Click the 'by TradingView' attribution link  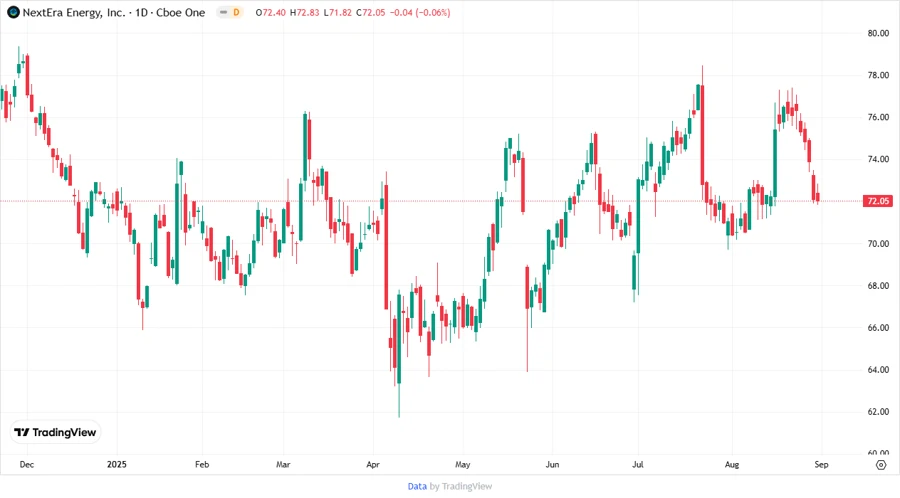click(461, 486)
